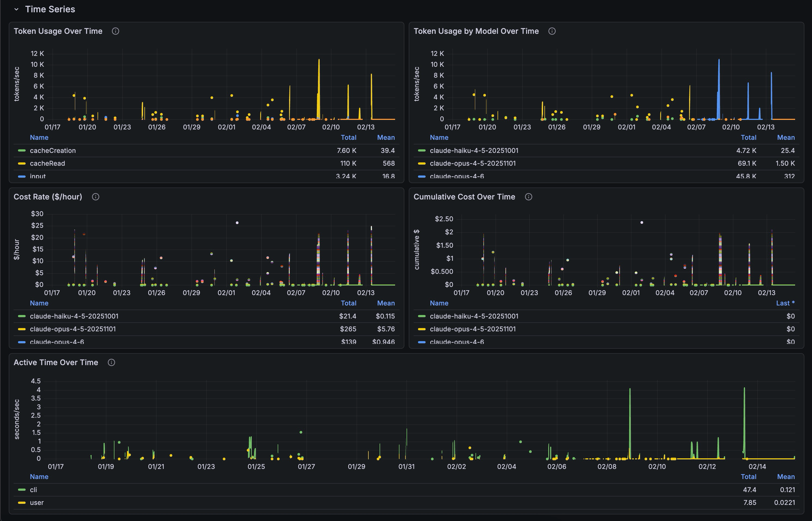Open info icon for Token Usage Over Time

coord(115,31)
